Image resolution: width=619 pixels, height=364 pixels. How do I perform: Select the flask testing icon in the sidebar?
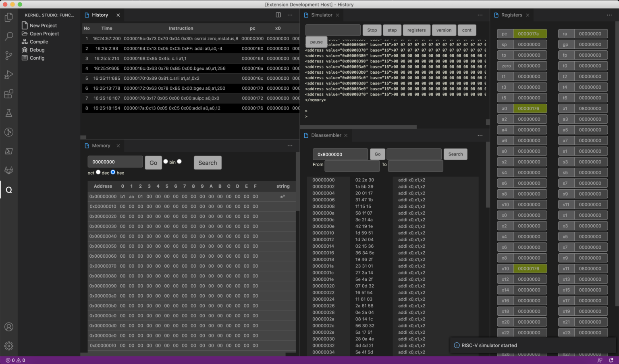(x=9, y=113)
